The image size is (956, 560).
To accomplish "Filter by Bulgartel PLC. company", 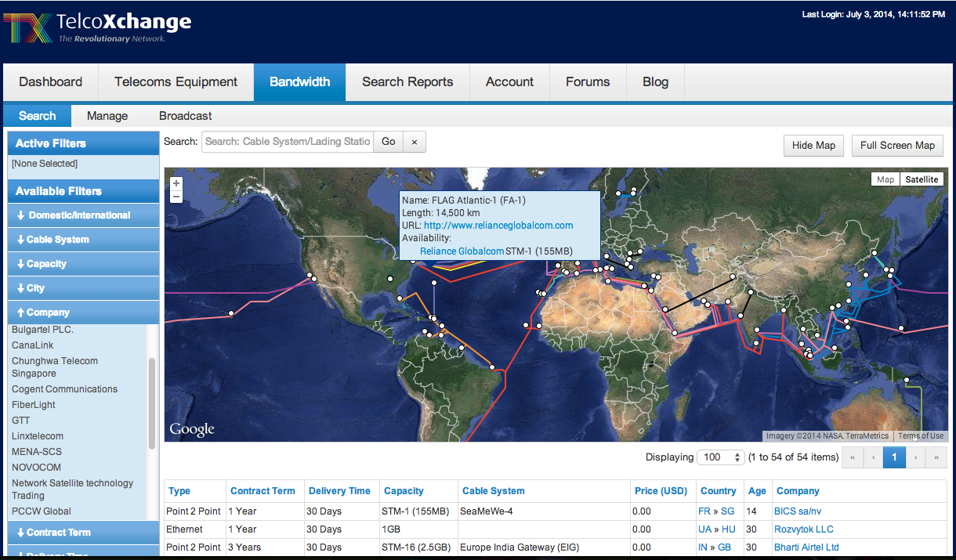I will point(42,330).
